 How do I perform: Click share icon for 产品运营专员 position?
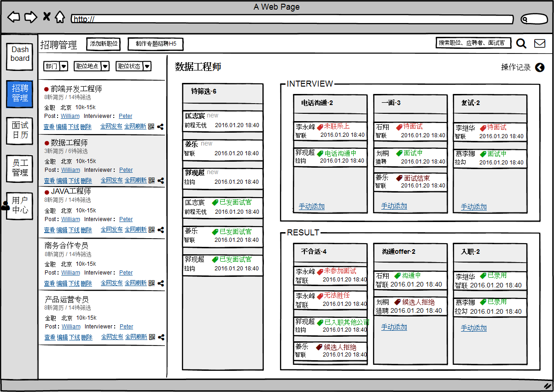point(161,337)
